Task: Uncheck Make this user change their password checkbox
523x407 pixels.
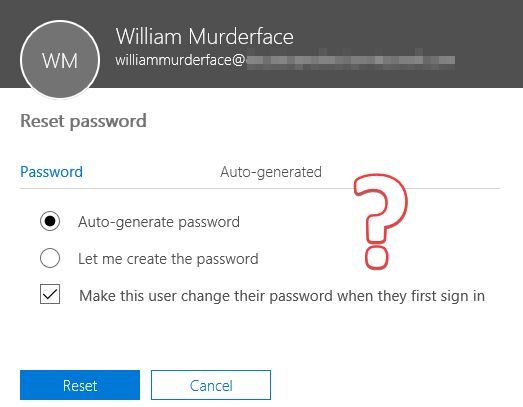Action: [x=50, y=294]
